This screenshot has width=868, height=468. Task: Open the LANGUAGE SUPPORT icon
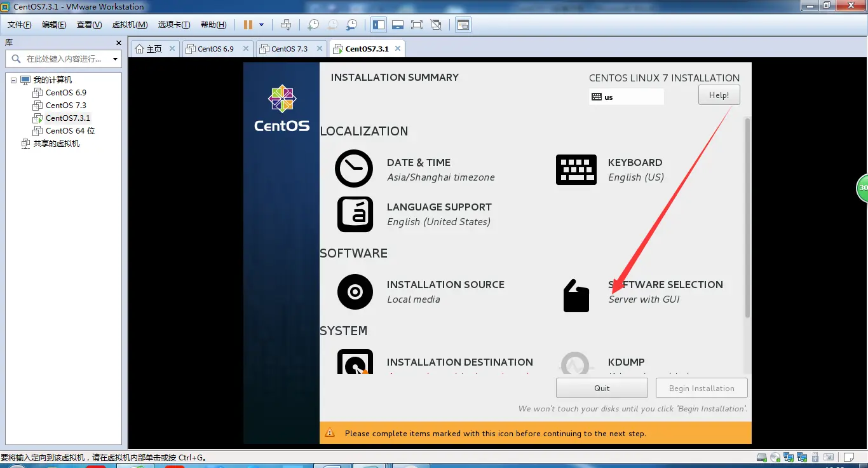click(355, 214)
